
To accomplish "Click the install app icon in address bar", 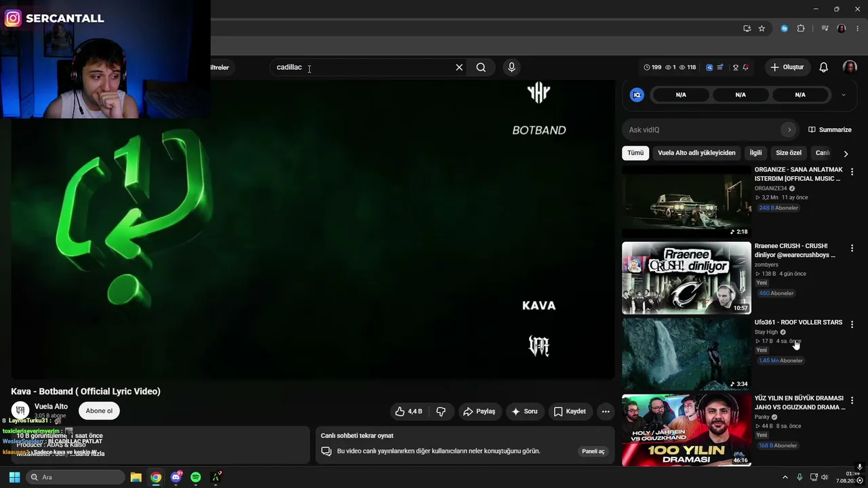I will point(747,28).
